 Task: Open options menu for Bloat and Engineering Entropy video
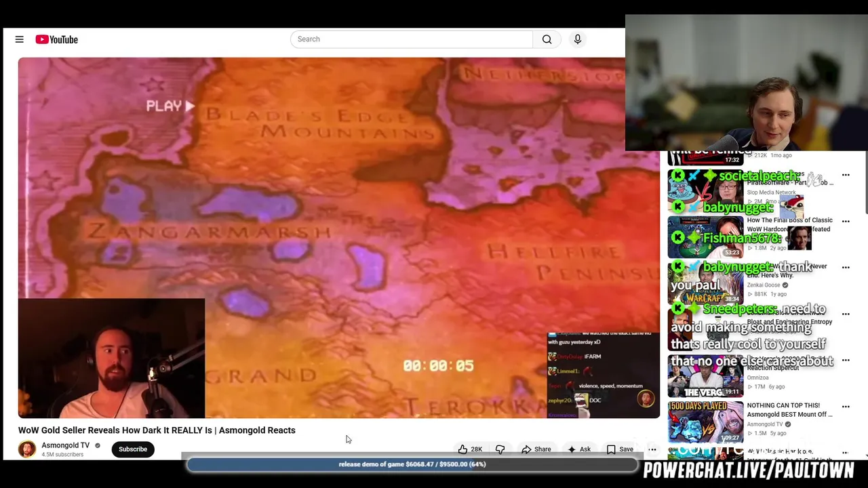(x=846, y=314)
